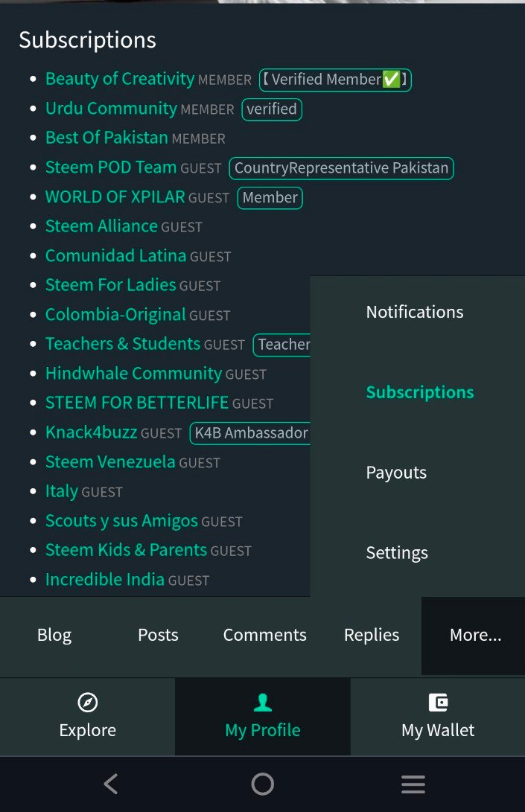Image resolution: width=525 pixels, height=812 pixels.
Task: Open the Replies tab
Action: click(372, 636)
